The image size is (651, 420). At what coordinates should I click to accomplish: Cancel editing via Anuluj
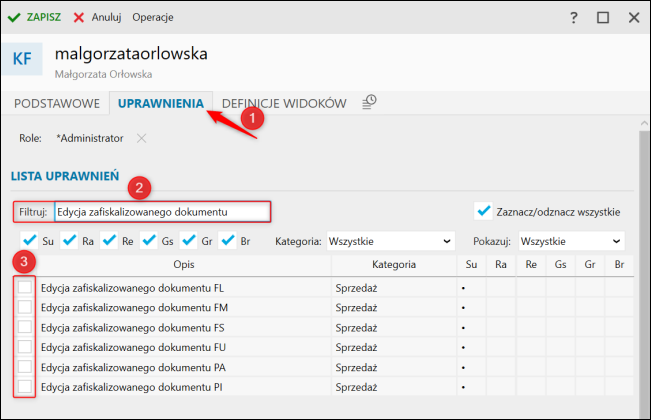point(98,17)
